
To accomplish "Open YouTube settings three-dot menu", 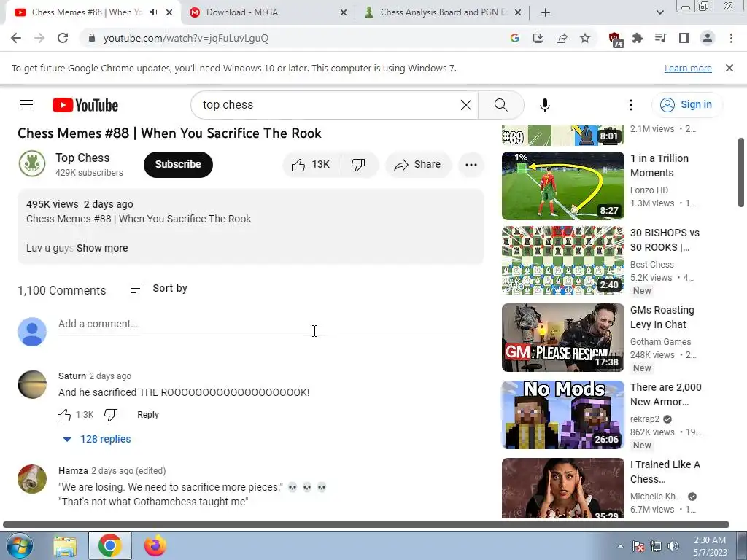I will coord(631,105).
